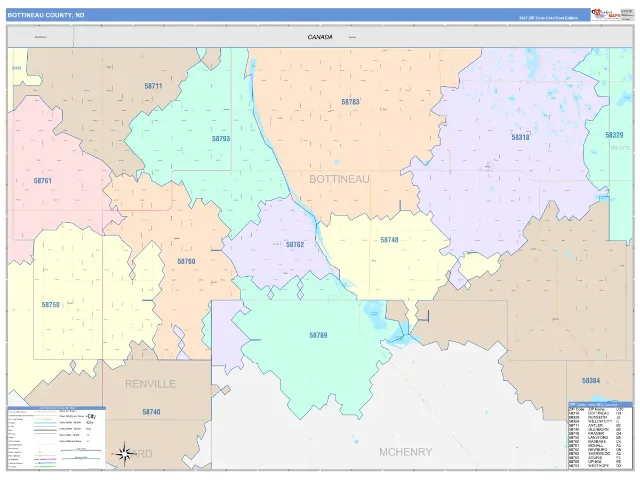Select the MCHENRY county label
Image resolution: width=640 pixels, height=480 pixels.
click(x=405, y=452)
